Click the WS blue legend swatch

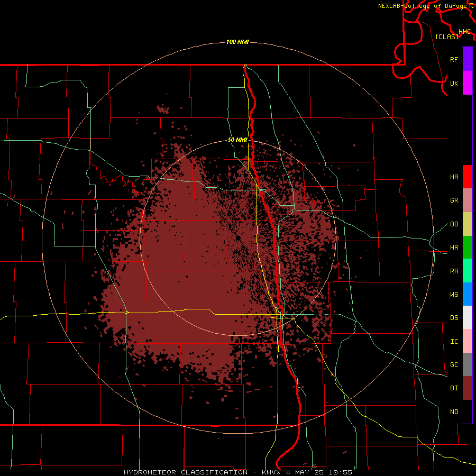pyautogui.click(x=467, y=294)
